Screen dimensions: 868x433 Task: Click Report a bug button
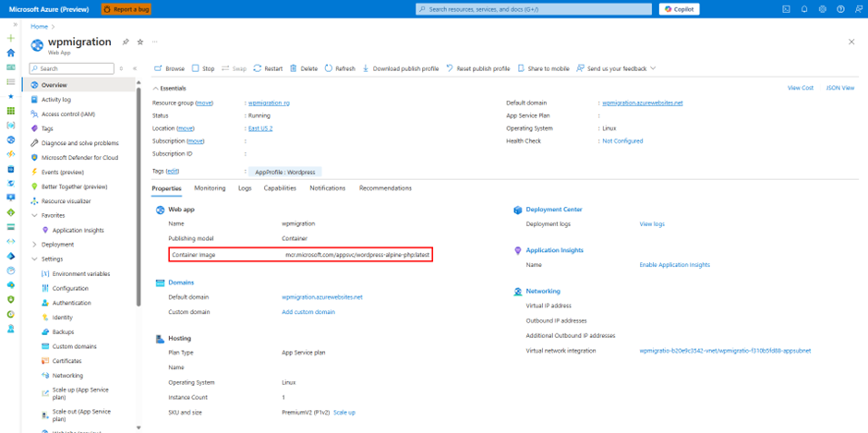click(127, 9)
